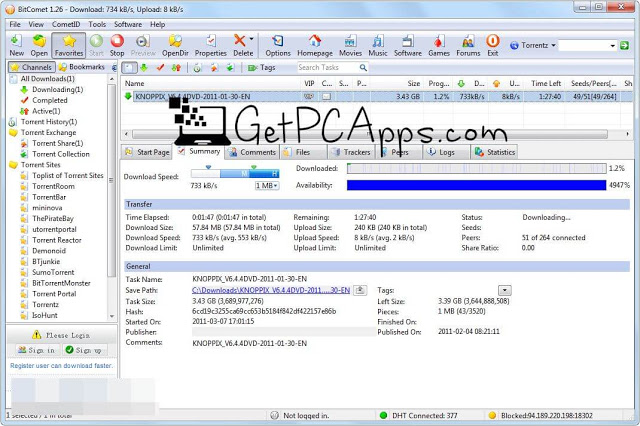
Task: Open the Logs tab
Action: pyautogui.click(x=447, y=152)
